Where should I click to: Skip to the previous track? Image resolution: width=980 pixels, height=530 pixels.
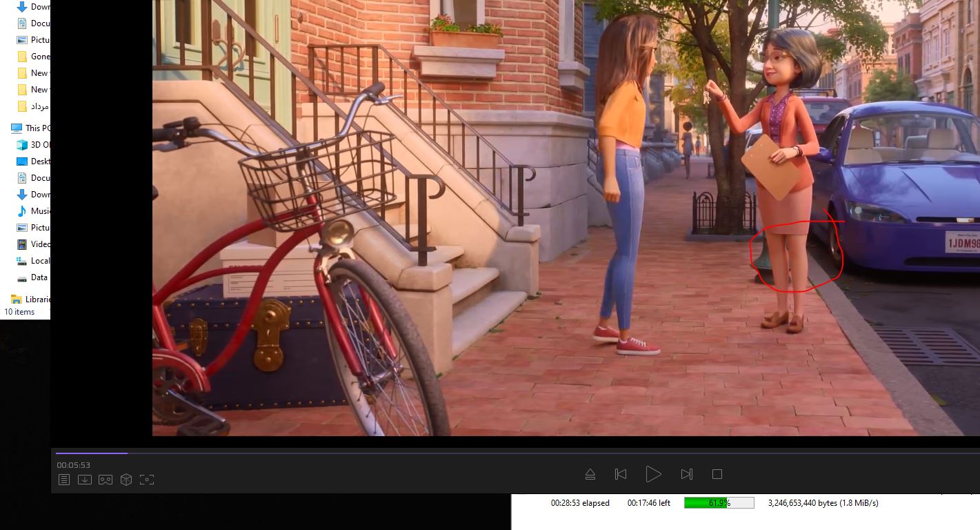[x=621, y=474]
